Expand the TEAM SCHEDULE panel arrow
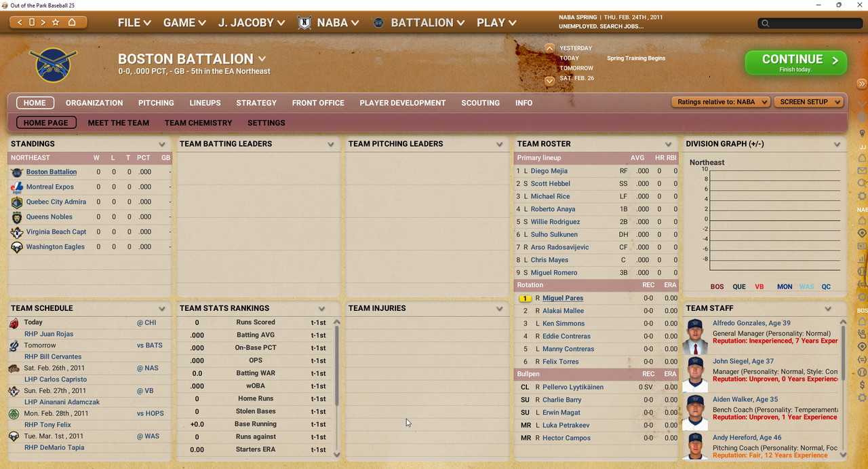The image size is (868, 469). [x=162, y=308]
